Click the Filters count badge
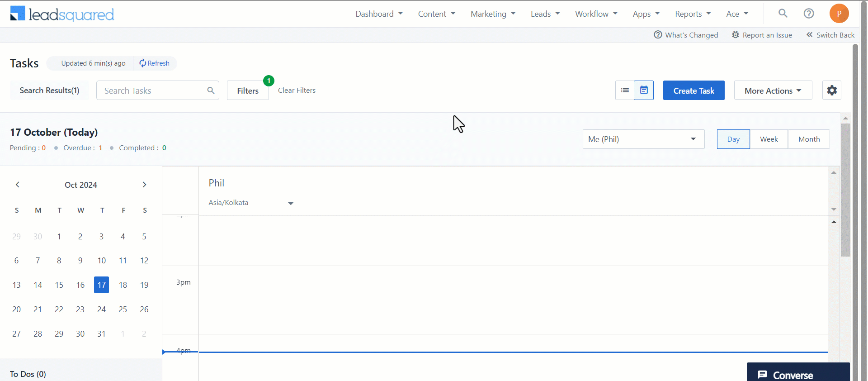 coord(269,81)
